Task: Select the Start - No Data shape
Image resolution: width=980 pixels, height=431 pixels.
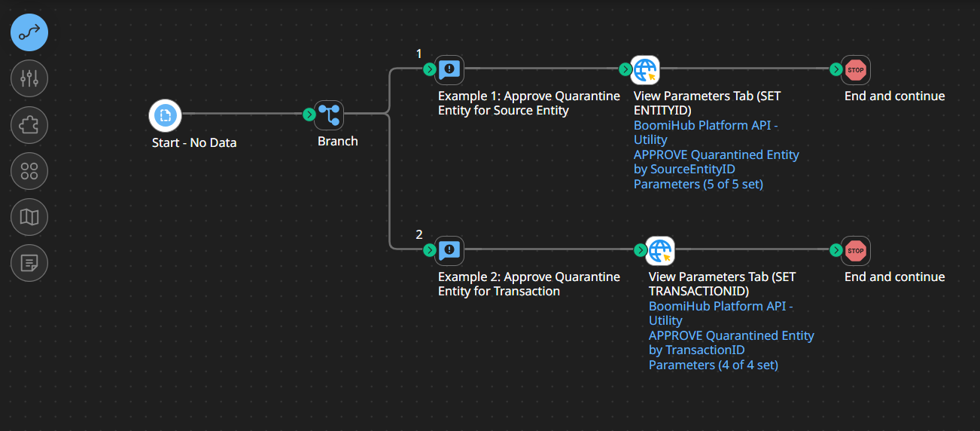Action: [165, 115]
